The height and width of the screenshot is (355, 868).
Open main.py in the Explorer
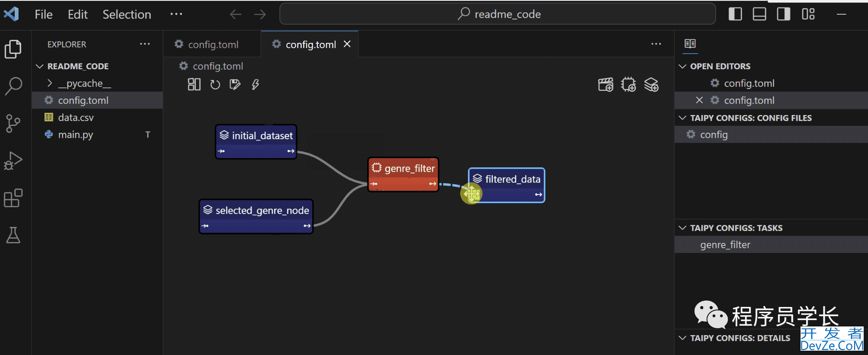[97, 134]
